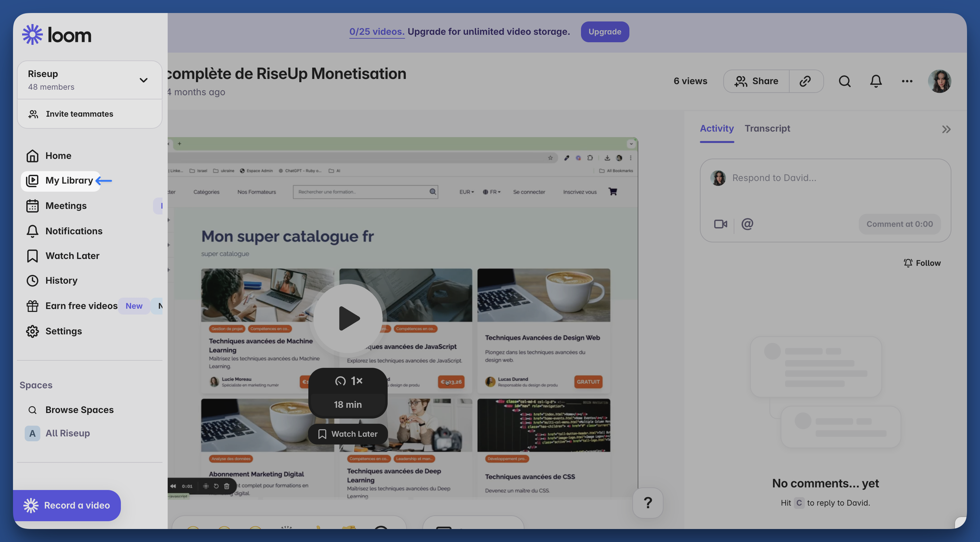Open the three-dots more options menu
This screenshot has height=542, width=980.
pyautogui.click(x=907, y=81)
